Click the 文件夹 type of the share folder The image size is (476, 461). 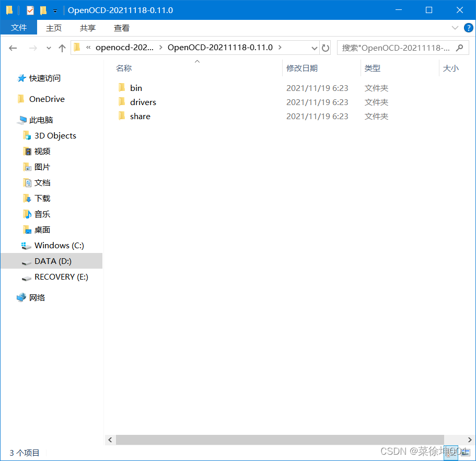coord(376,117)
